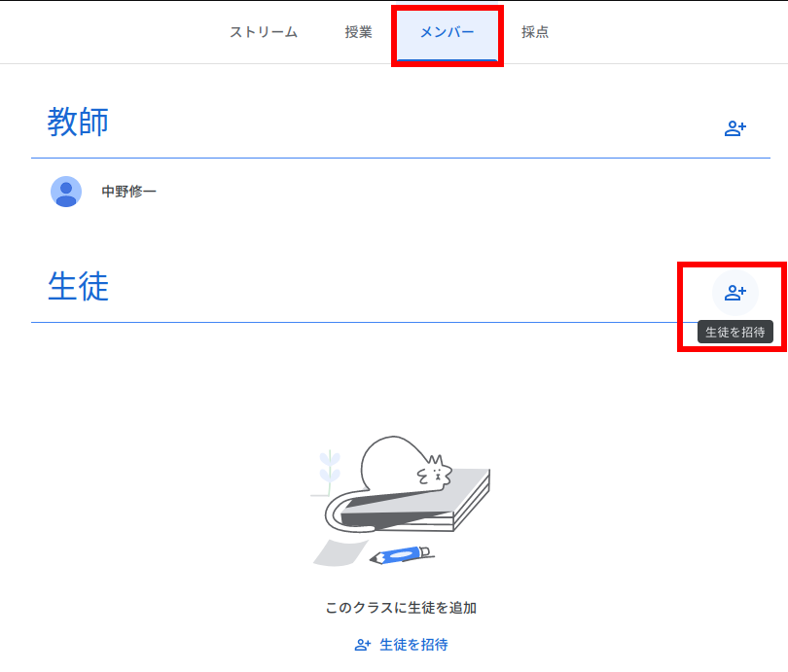This screenshot has width=788, height=672.
Task: Click the invite teacher icon beside 教師
Action: coord(734,128)
